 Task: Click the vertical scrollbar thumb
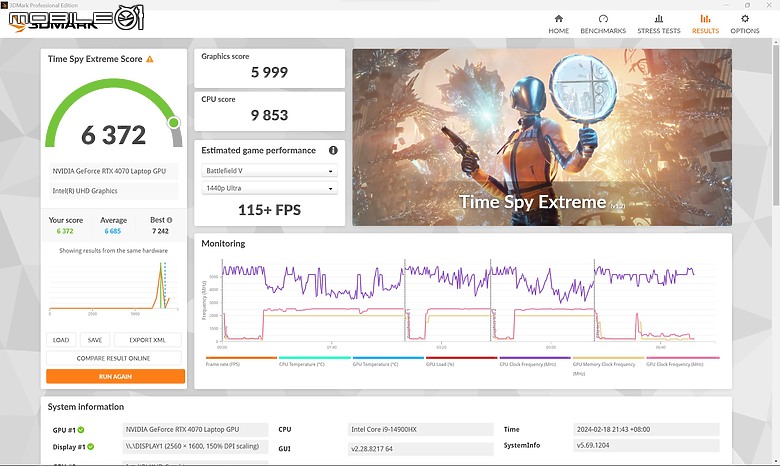[x=776, y=124]
